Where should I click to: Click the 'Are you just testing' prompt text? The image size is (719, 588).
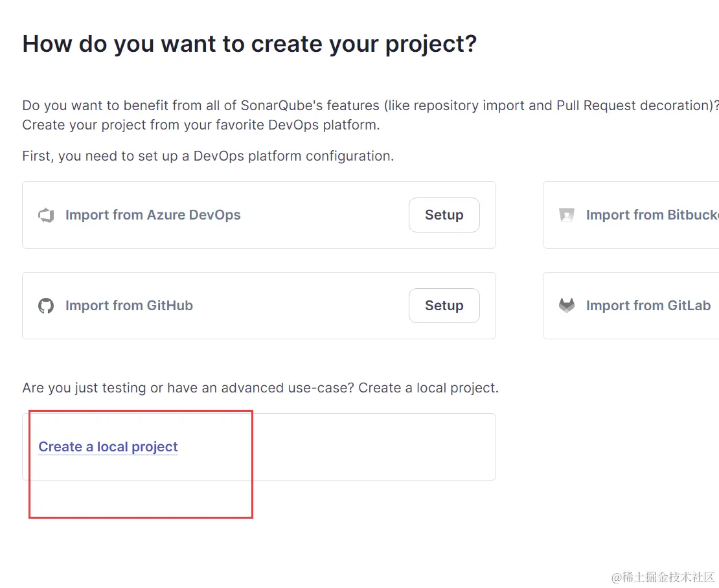coord(260,388)
